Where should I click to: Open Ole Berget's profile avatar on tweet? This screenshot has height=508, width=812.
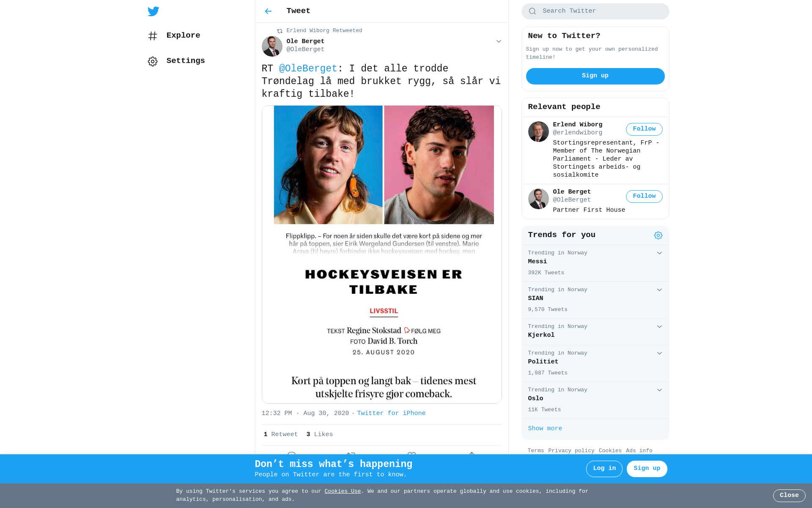click(x=272, y=46)
